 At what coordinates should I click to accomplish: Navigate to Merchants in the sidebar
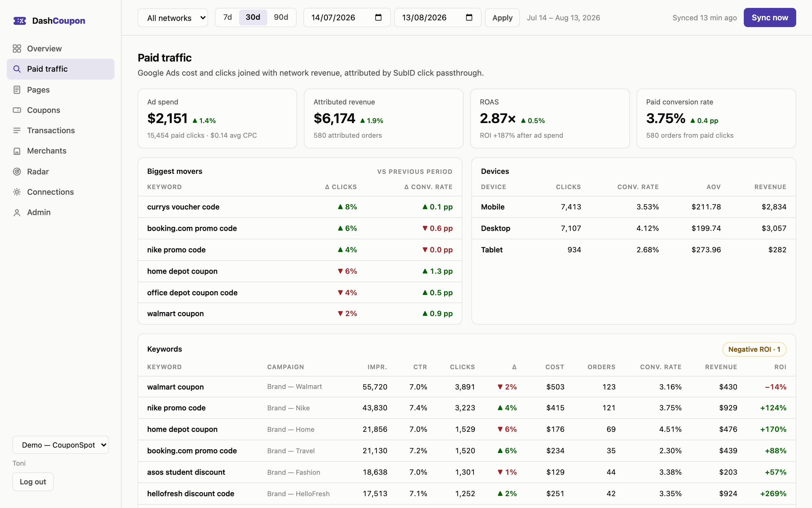tap(61, 151)
